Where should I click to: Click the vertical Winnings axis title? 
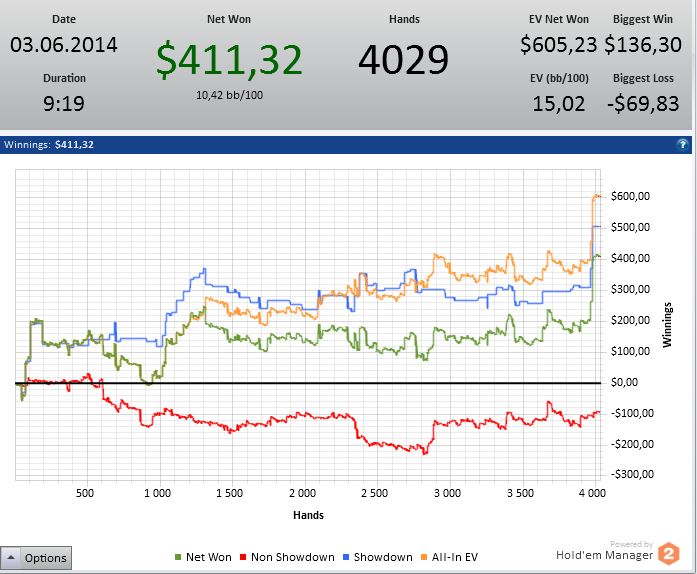coord(667,325)
